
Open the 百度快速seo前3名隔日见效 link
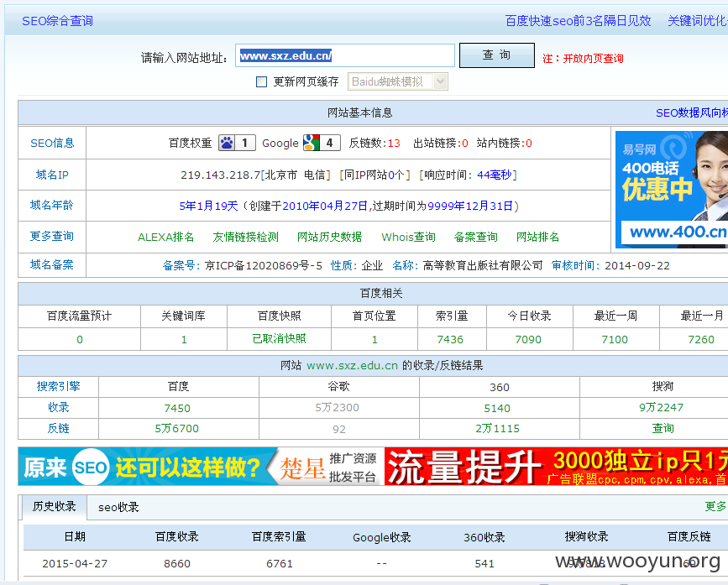coord(578,21)
